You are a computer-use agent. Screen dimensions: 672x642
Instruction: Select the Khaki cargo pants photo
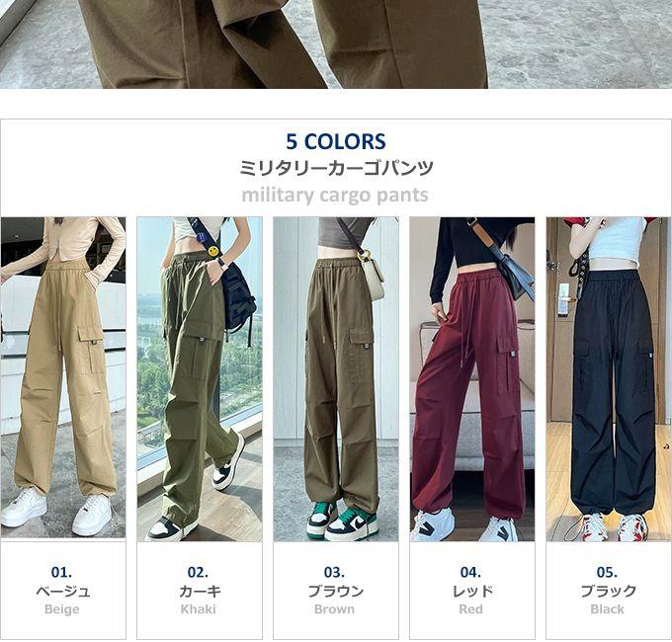coord(200,379)
